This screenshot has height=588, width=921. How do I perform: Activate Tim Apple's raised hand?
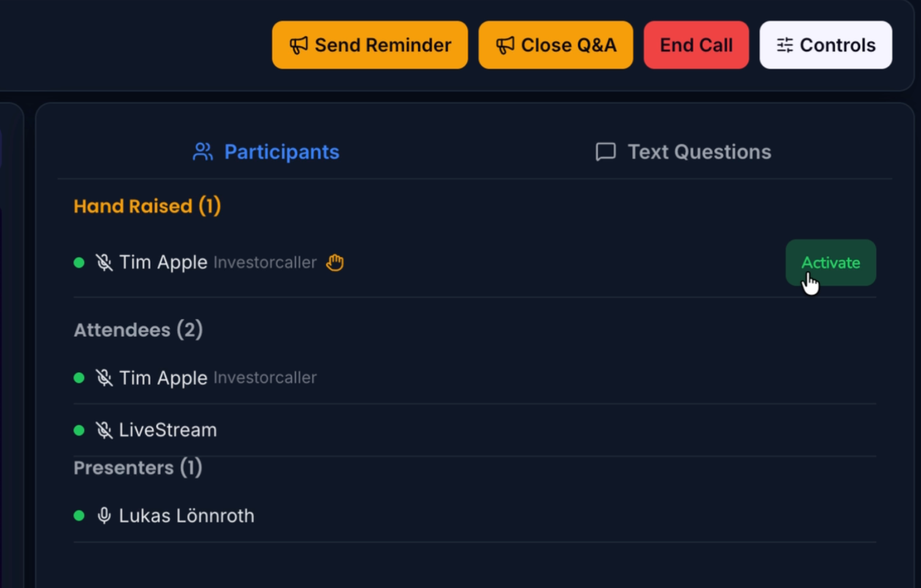(830, 263)
